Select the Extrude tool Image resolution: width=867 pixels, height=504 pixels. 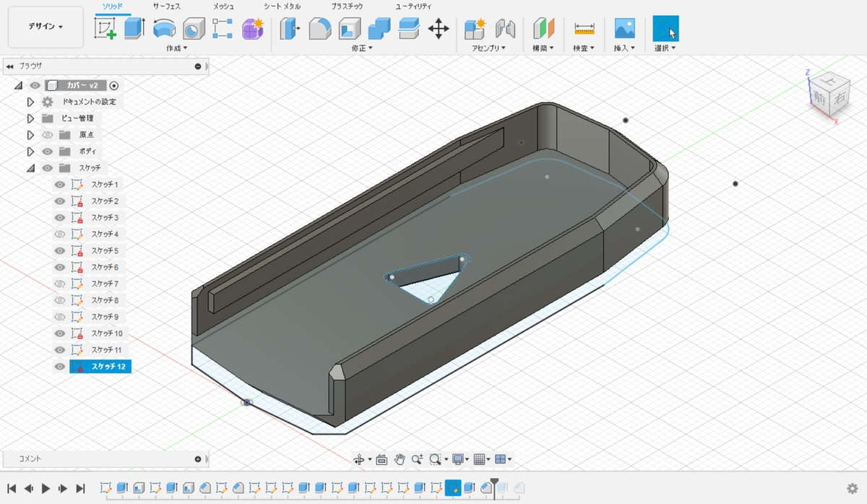click(x=134, y=29)
